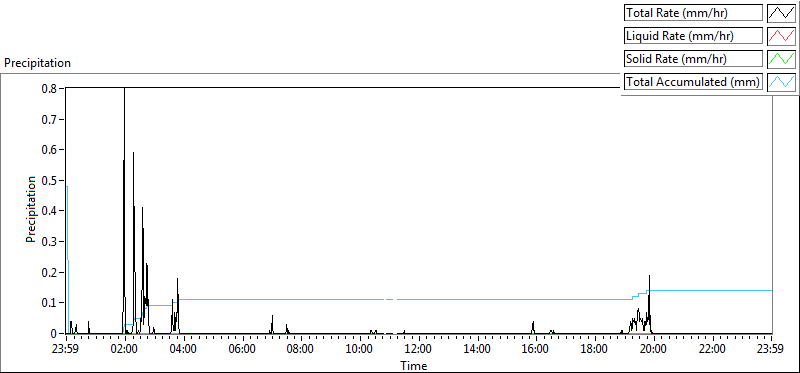
Task: Click the 0.6 y-axis value
Action: click(49, 149)
